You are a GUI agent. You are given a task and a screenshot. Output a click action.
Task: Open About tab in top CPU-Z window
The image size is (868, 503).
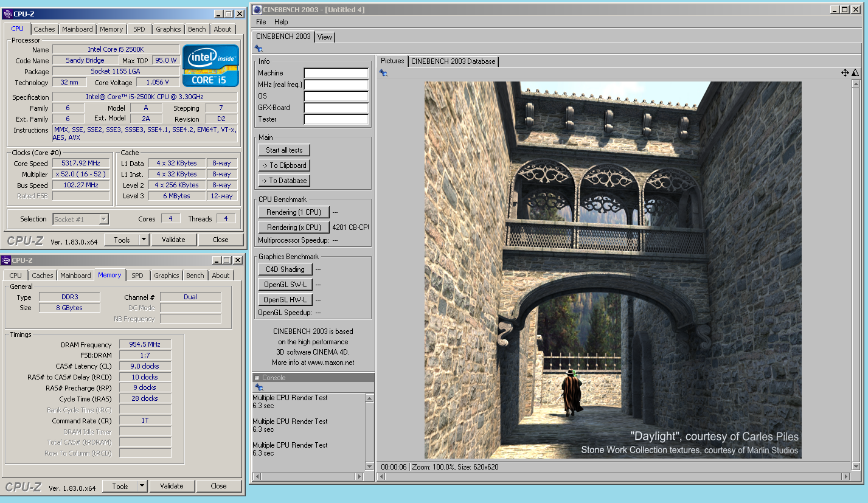[223, 29]
